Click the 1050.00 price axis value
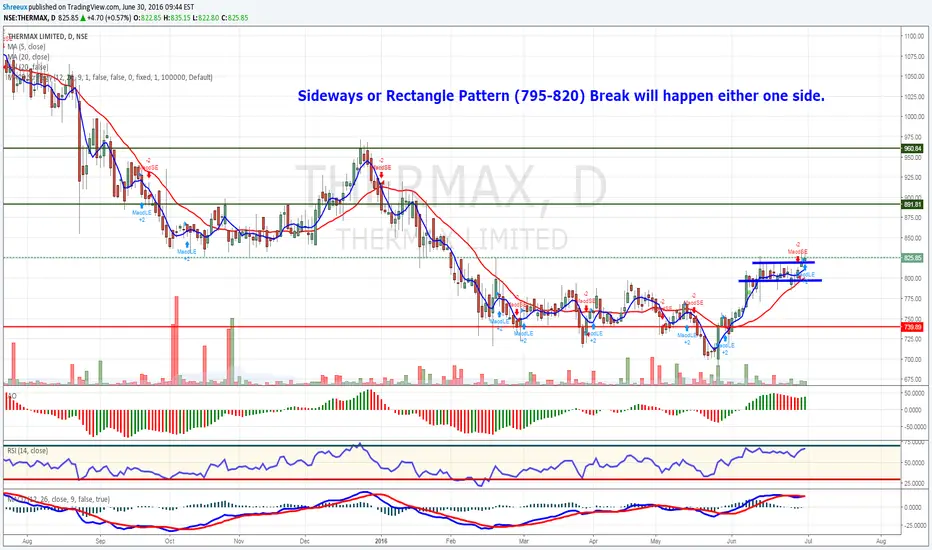932x550 pixels. pyautogui.click(x=914, y=77)
